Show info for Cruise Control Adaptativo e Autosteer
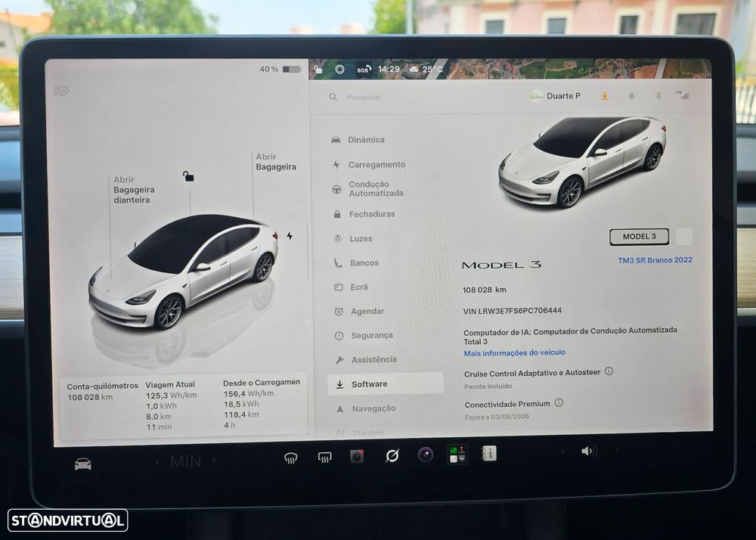This screenshot has width=756, height=540. pos(609,371)
